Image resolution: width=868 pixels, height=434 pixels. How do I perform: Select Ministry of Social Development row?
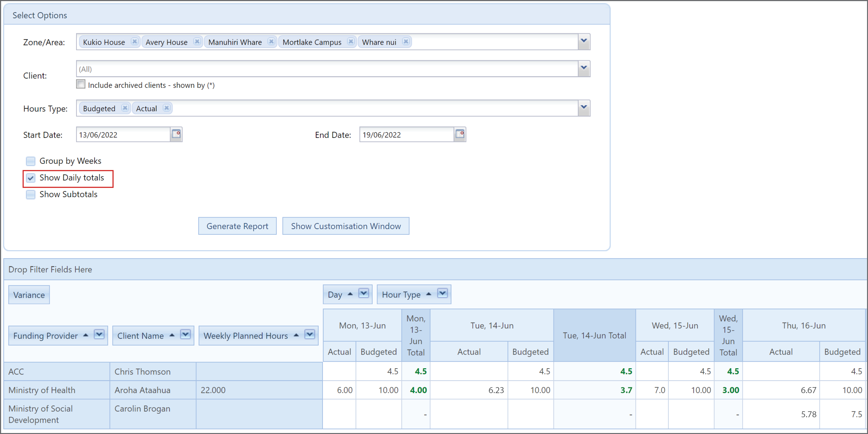(x=57, y=414)
